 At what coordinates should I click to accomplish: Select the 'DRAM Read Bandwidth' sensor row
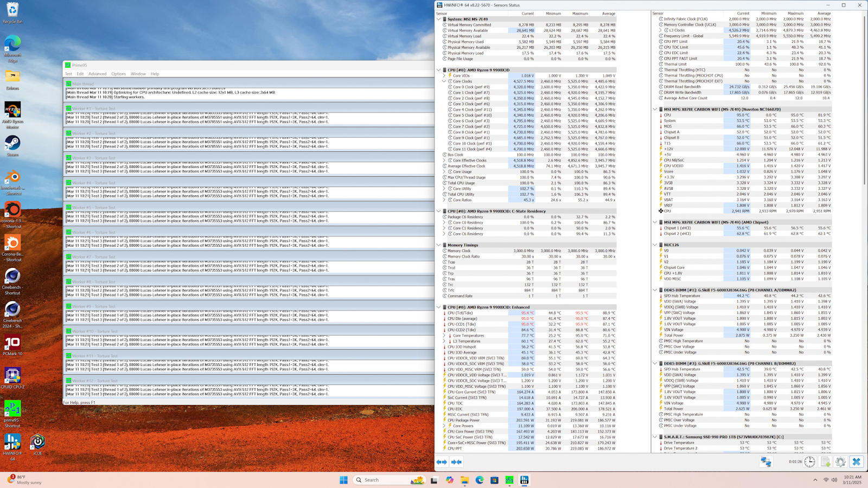click(x=745, y=87)
